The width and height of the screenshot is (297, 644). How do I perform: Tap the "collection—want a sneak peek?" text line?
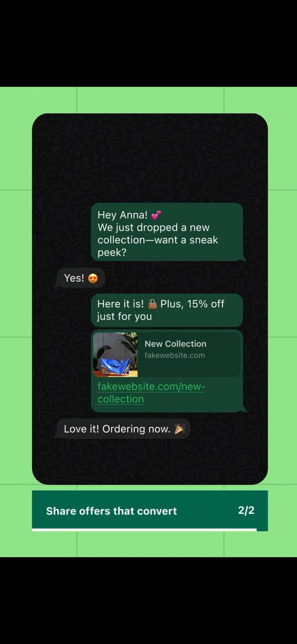point(158,246)
